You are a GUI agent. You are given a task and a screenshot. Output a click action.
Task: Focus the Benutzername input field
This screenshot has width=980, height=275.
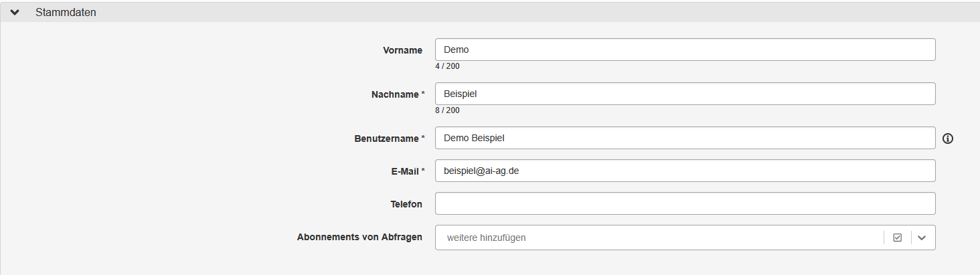[685, 138]
